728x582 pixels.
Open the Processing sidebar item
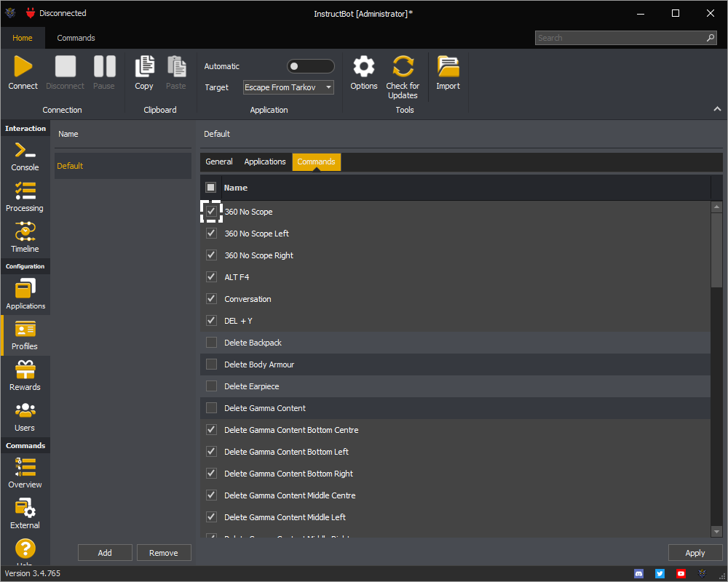point(25,197)
